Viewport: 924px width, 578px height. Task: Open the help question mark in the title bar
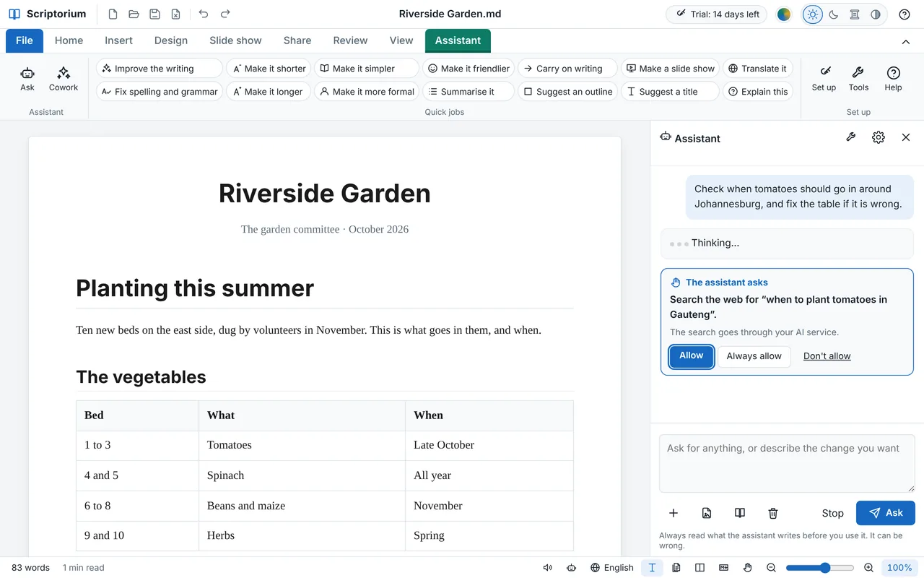pyautogui.click(x=905, y=14)
